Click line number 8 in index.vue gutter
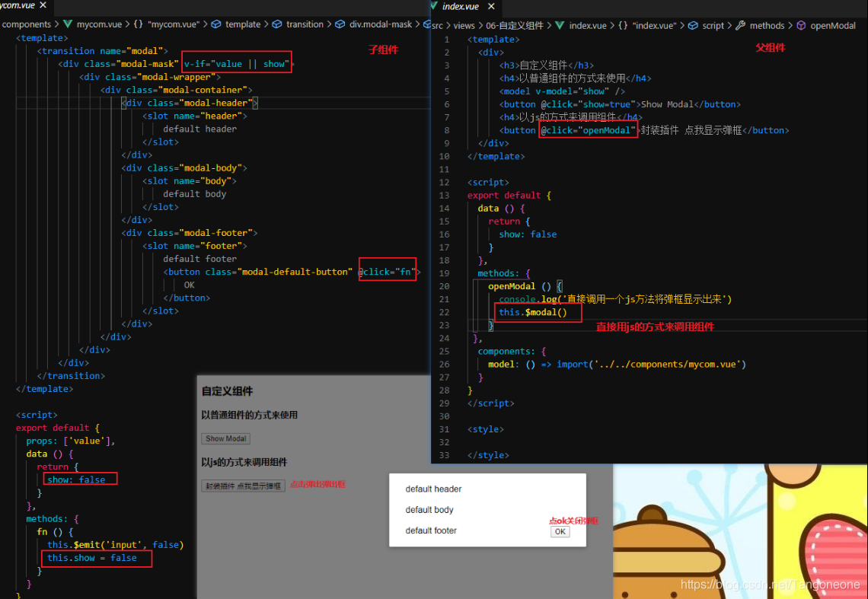 pyautogui.click(x=446, y=130)
